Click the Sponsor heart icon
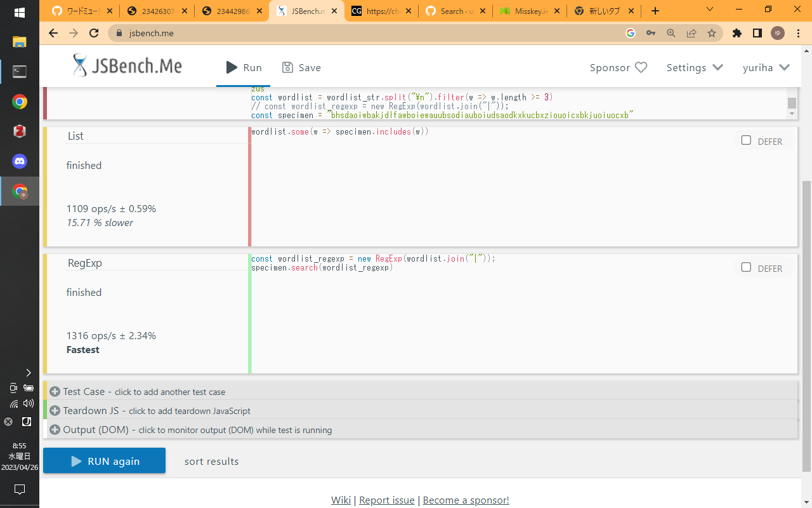Viewport: 812px width, 508px height. click(640, 67)
